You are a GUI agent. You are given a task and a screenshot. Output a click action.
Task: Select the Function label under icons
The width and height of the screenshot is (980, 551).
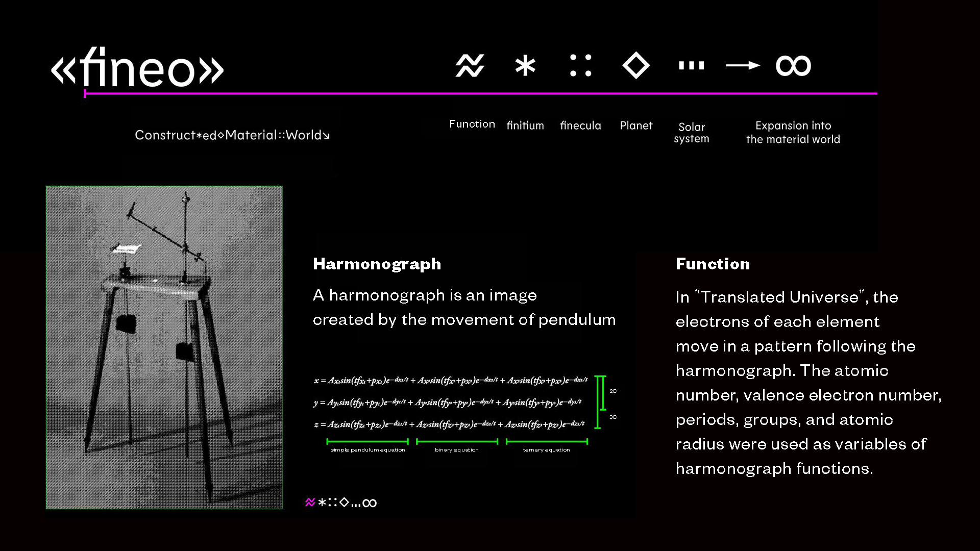click(472, 124)
